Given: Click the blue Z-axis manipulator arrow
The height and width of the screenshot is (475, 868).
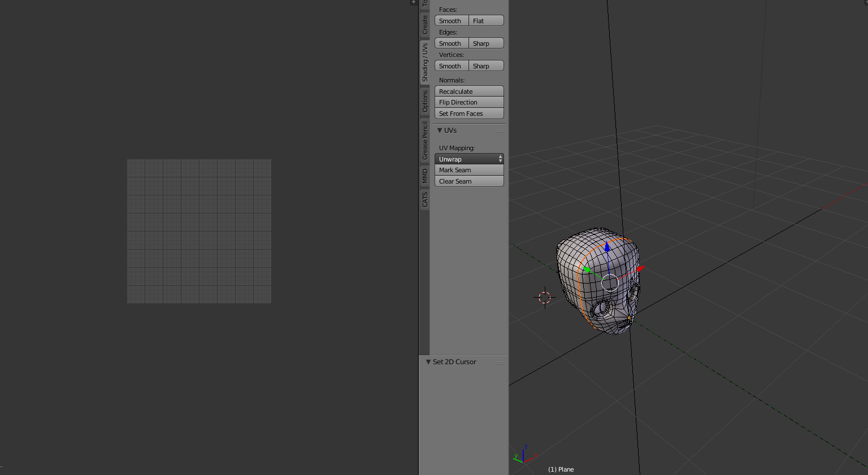Looking at the screenshot, I should pos(607,247).
